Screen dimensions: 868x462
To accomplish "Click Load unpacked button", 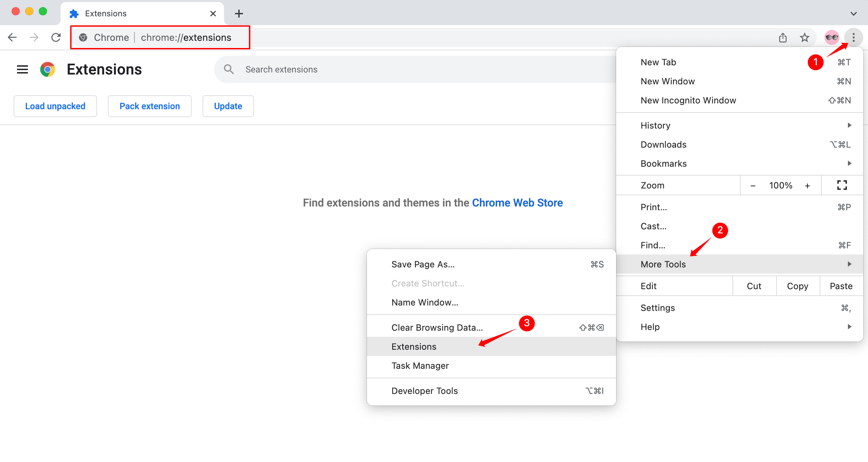I will click(55, 105).
